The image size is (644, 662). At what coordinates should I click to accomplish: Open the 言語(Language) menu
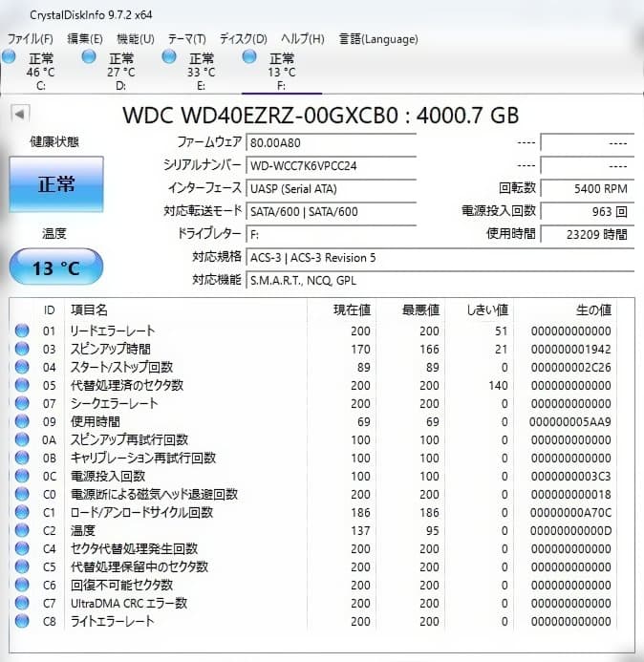pyautogui.click(x=378, y=39)
